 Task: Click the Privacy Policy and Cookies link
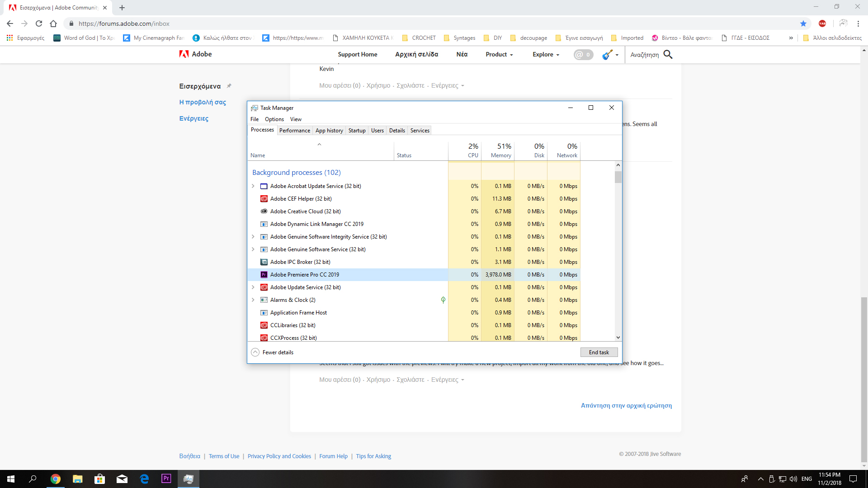pyautogui.click(x=279, y=456)
